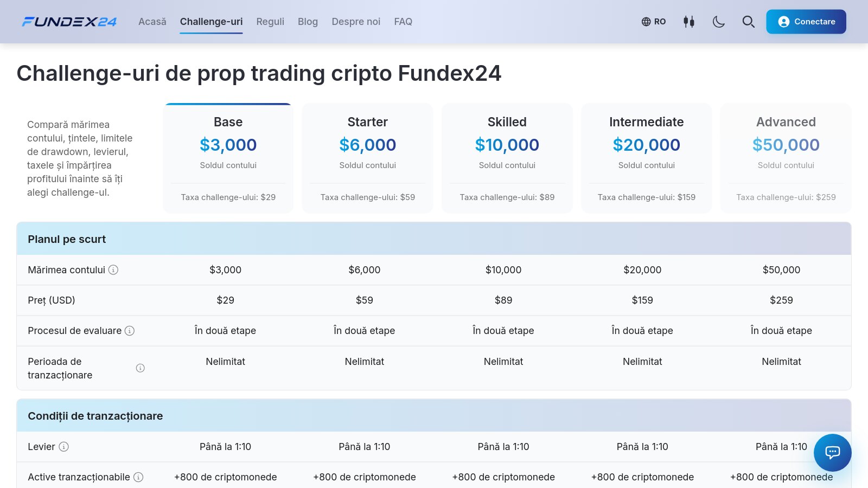Toggle dark mode with moon icon
868x488 pixels.
tap(718, 22)
